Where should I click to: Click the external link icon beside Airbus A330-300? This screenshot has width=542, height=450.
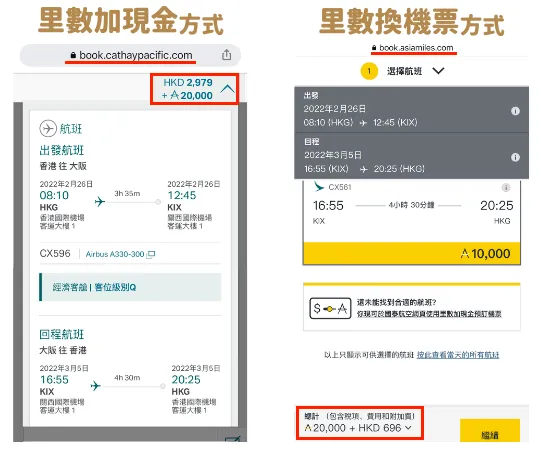click(151, 254)
